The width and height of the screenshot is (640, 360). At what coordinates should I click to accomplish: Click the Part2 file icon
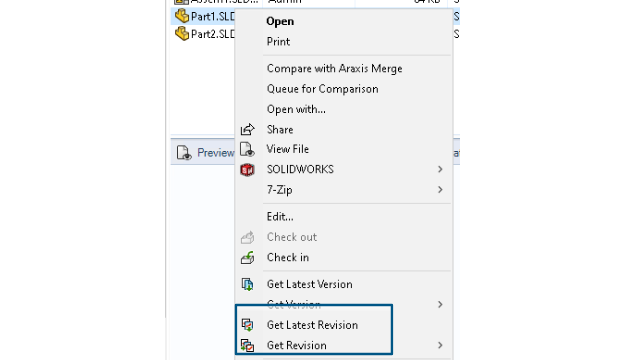(182, 33)
